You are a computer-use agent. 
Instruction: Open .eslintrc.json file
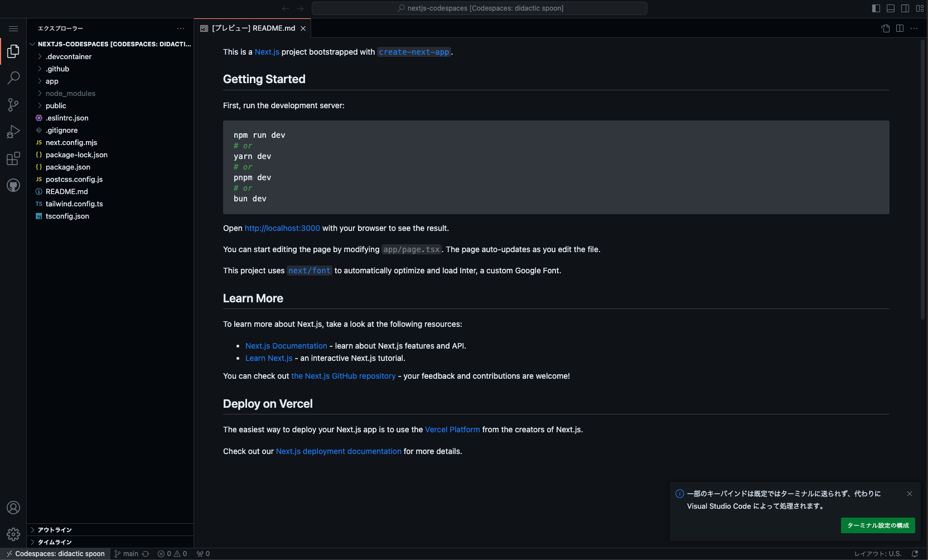pyautogui.click(x=110, y=118)
